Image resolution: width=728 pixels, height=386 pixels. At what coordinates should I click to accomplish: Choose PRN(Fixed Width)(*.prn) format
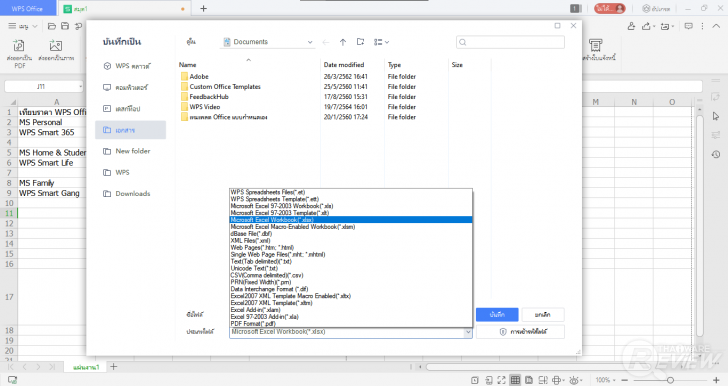351,282
